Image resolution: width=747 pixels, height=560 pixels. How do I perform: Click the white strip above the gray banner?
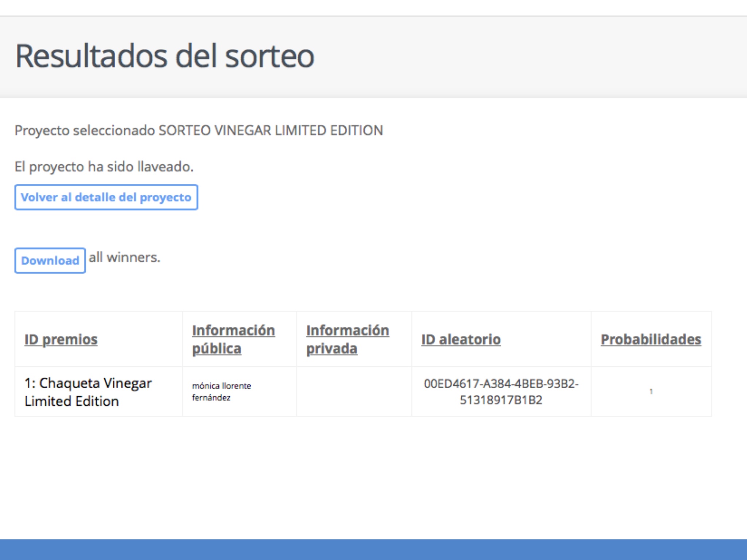373,7
